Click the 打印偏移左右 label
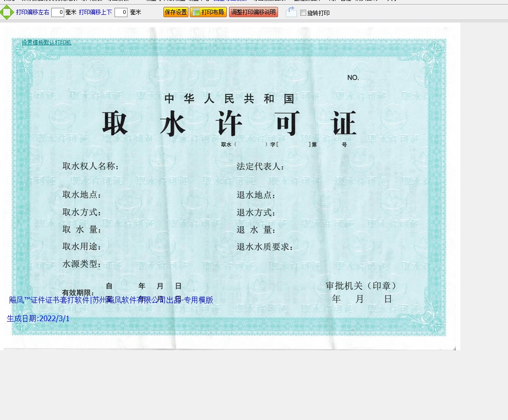 [32, 12]
